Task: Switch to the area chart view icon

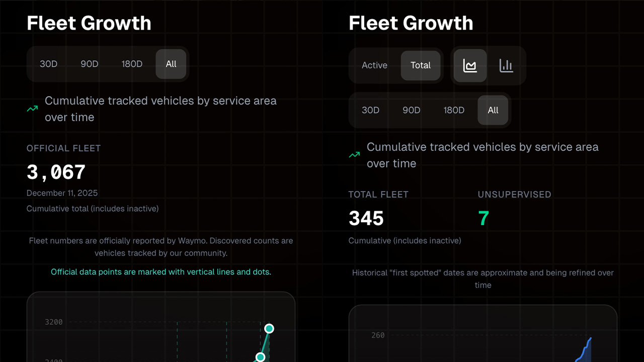Action: [x=470, y=65]
